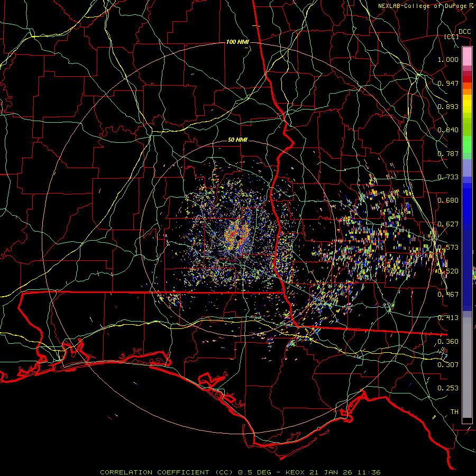Click the dense radar return cluster at radar center
Viewport: 476px width, 476px height.
click(x=237, y=235)
